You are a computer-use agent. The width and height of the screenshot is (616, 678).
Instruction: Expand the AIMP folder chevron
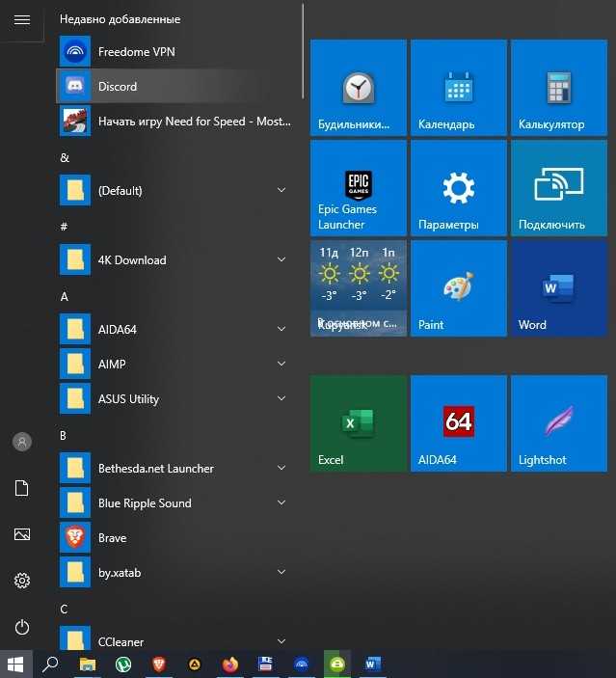click(x=281, y=364)
